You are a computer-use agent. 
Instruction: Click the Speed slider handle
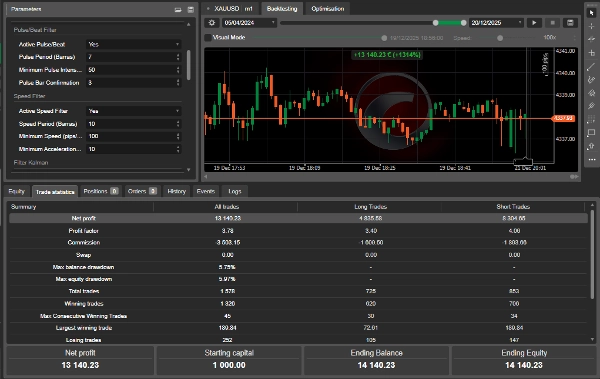500,38
